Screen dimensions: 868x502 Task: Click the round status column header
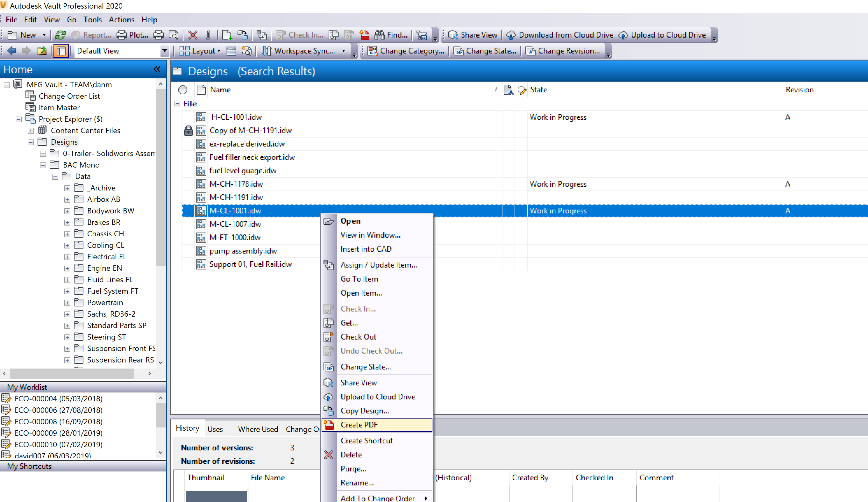click(183, 90)
